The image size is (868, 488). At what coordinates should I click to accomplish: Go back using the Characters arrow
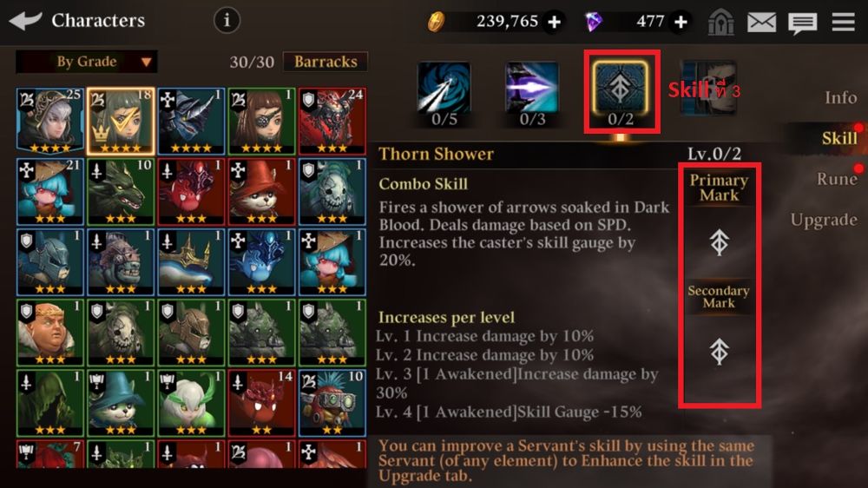pyautogui.click(x=25, y=21)
